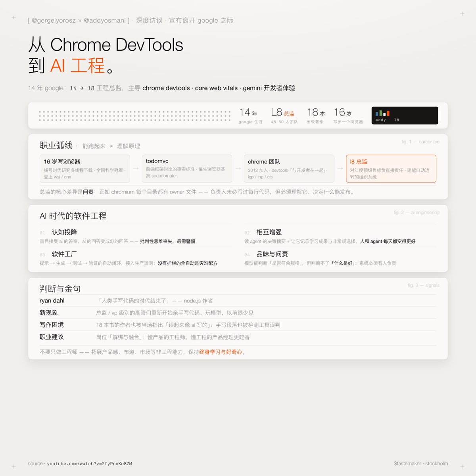This screenshot has height=476, width=476.
Task: Click the orange 终身学习与好奇心 text
Action: (x=221, y=352)
